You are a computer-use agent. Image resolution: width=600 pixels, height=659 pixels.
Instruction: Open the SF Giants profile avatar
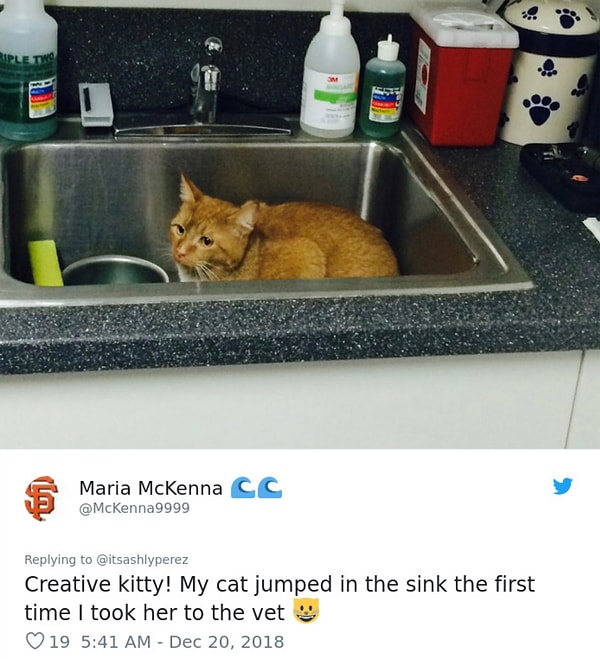click(41, 498)
